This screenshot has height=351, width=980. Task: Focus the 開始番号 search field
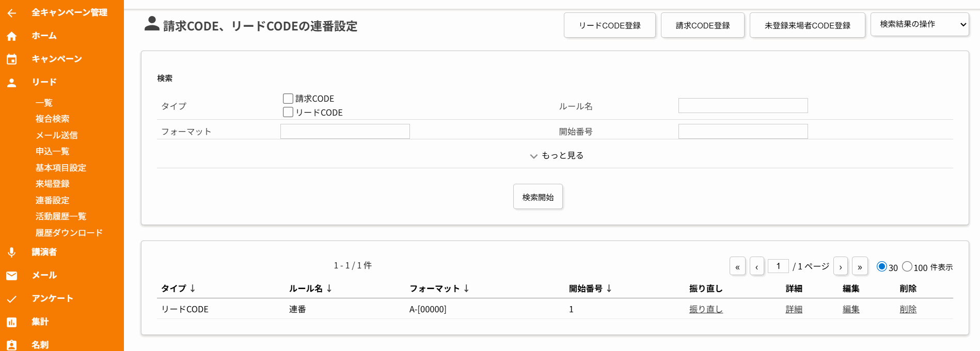(743, 131)
